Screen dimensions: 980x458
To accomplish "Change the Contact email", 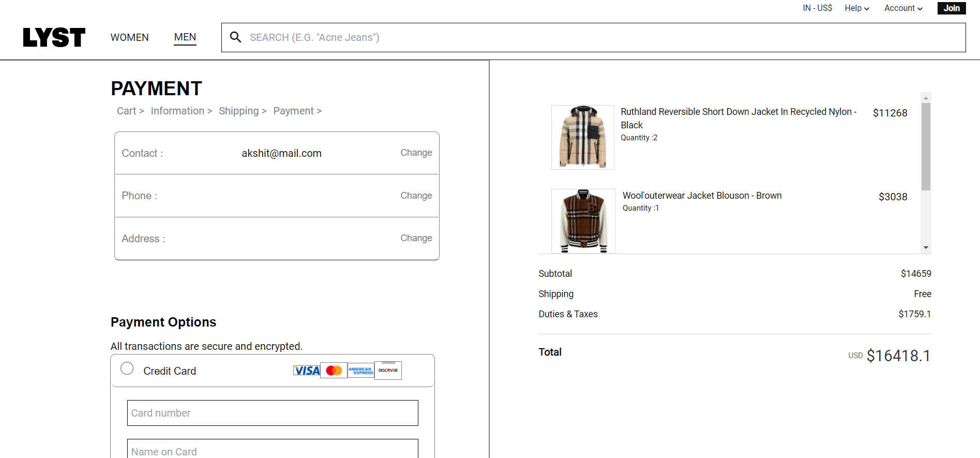I will (x=416, y=153).
